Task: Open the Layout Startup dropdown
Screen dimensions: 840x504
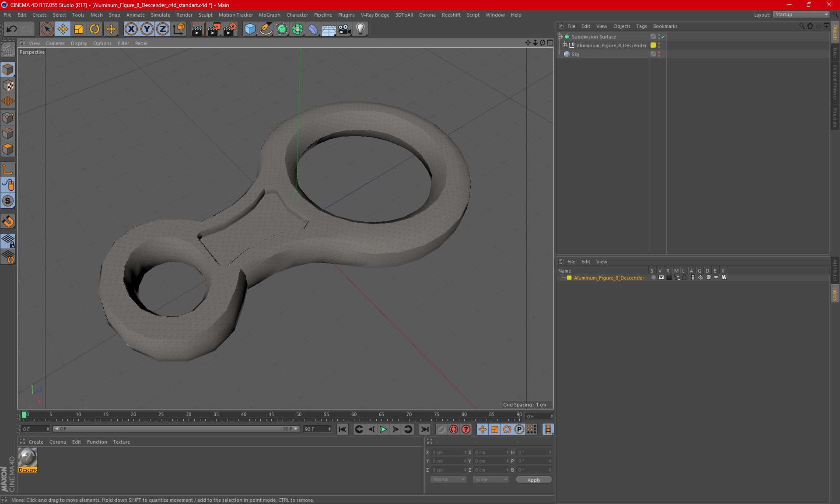Action: 801,14
